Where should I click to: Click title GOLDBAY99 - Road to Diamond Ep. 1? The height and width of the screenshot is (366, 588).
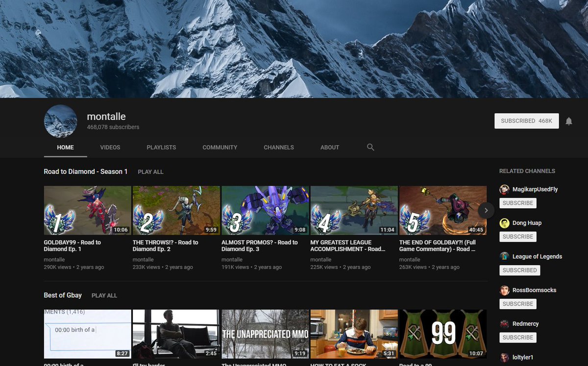click(x=73, y=245)
